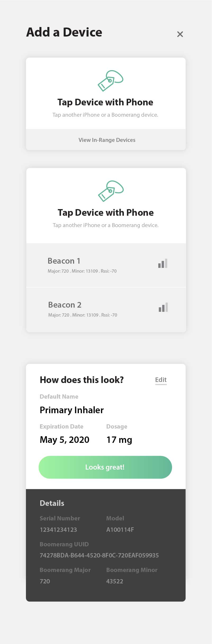The width and height of the screenshot is (212, 644).
Task: Click the Edit link
Action: point(161,380)
